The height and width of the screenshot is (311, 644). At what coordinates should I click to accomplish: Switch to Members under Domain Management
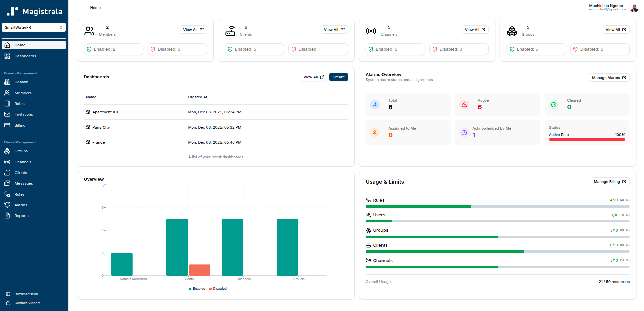[x=23, y=93]
